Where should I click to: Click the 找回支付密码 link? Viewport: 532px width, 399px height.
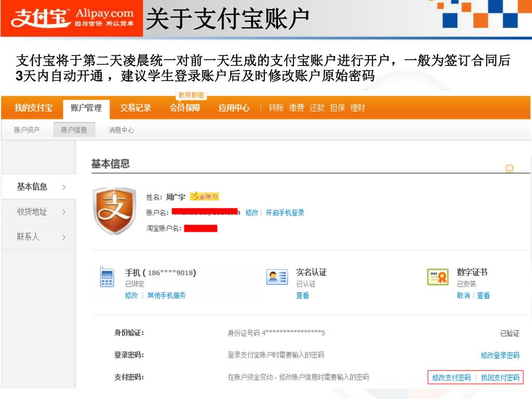coord(500,377)
